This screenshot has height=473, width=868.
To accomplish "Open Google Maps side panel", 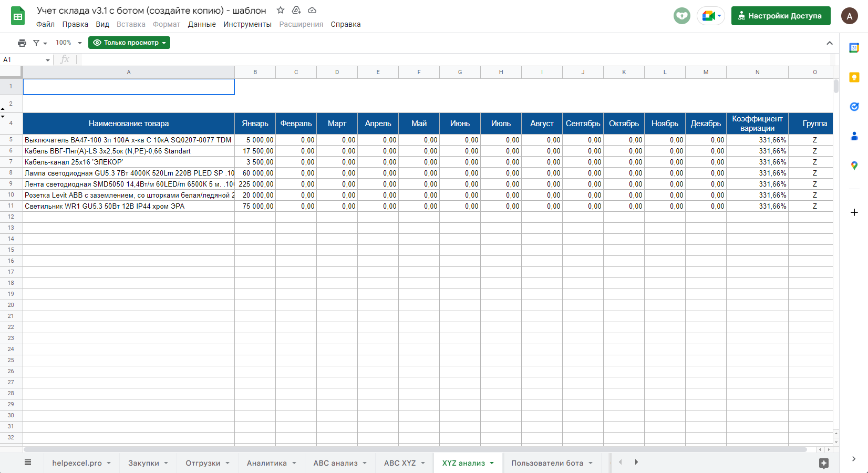I will pos(854,166).
